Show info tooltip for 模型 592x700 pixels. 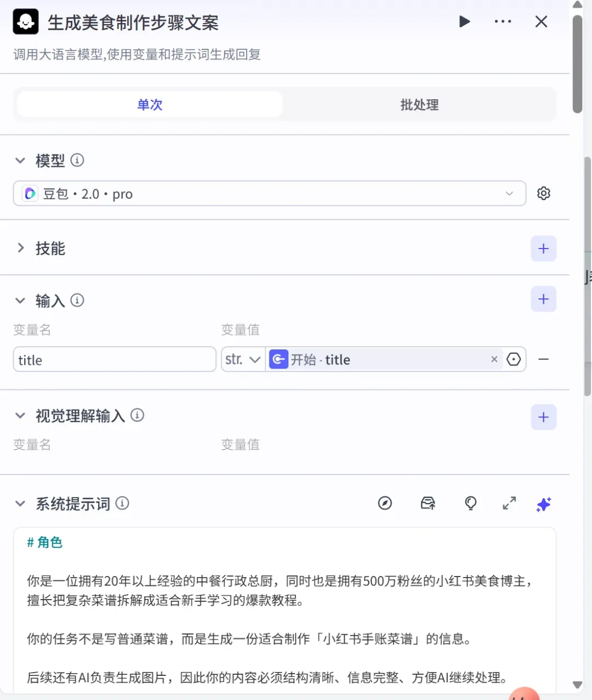tap(77, 160)
